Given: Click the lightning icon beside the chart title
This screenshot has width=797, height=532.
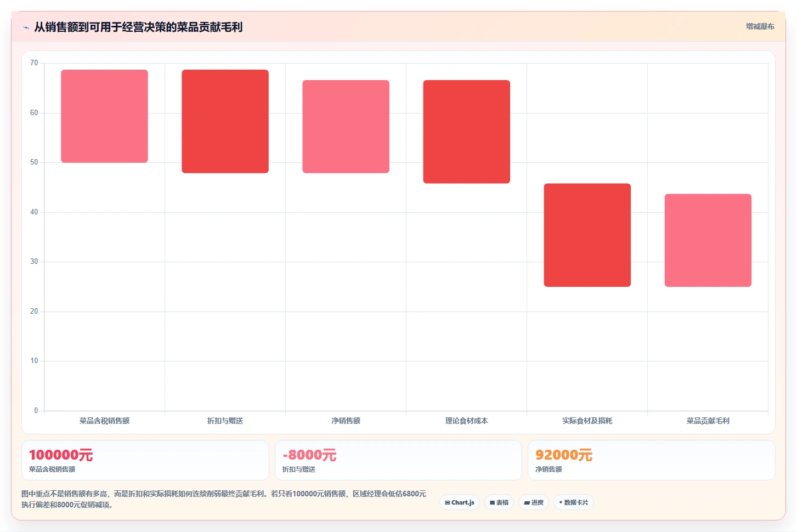Looking at the screenshot, I should click(26, 27).
